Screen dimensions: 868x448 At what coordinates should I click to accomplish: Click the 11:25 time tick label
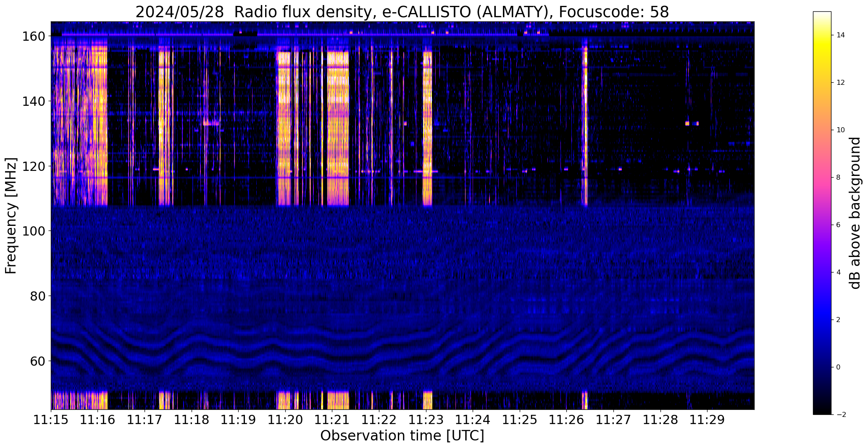(520, 419)
